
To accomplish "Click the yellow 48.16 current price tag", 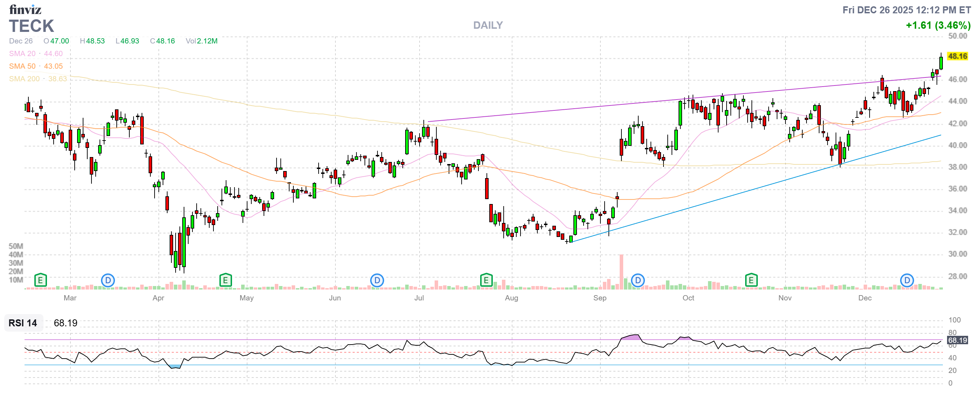I will point(957,56).
